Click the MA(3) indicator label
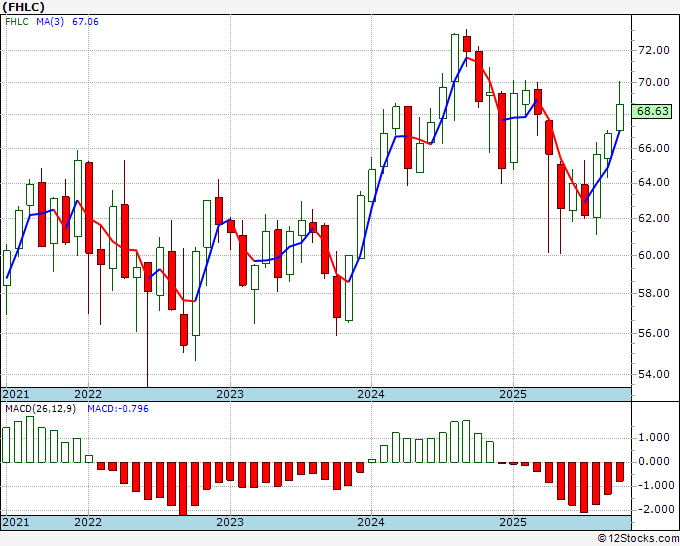This screenshot has width=680, height=546. (x=50, y=22)
